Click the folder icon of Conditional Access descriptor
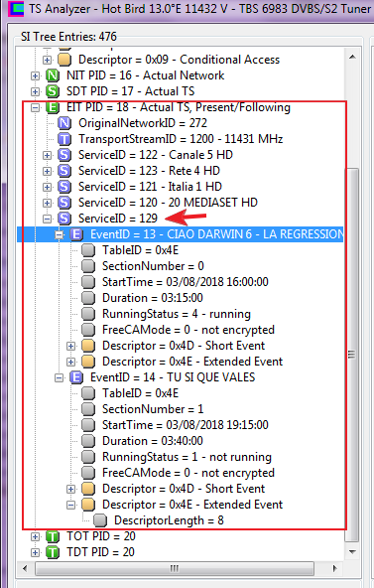The width and height of the screenshot is (374, 588). point(64,60)
